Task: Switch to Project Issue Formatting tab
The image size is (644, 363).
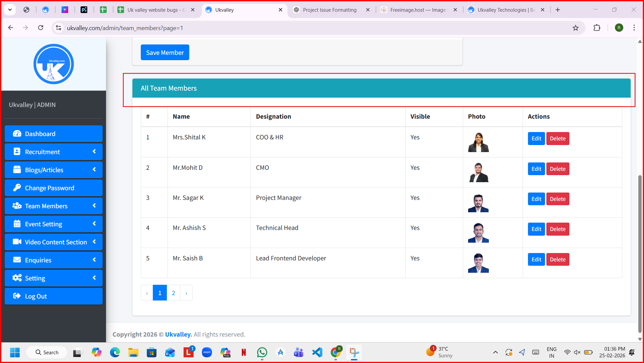Action: pos(329,10)
